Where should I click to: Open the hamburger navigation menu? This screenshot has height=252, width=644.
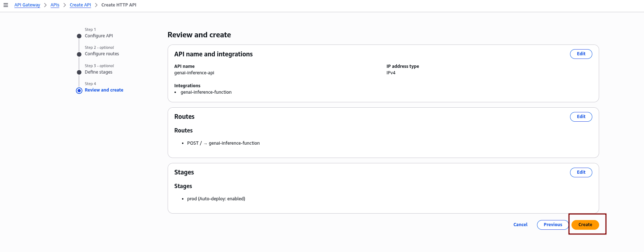(x=6, y=5)
